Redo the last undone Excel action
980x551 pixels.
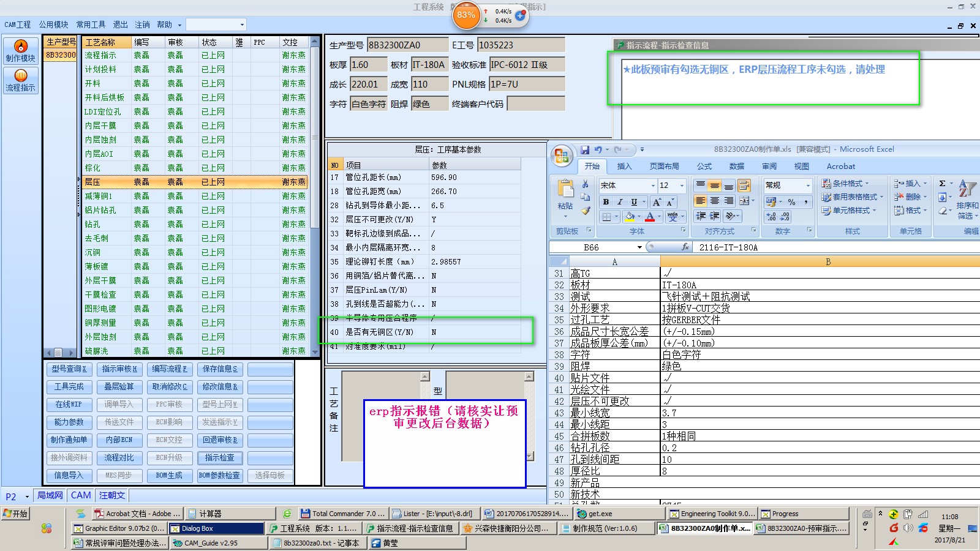pyautogui.click(x=618, y=149)
